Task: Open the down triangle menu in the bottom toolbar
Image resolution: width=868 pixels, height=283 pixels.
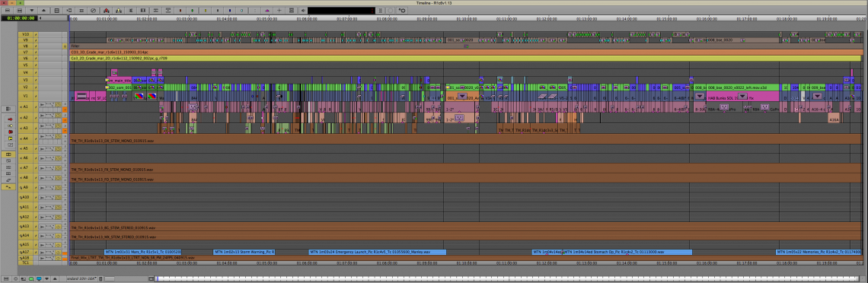Action: (x=46, y=278)
